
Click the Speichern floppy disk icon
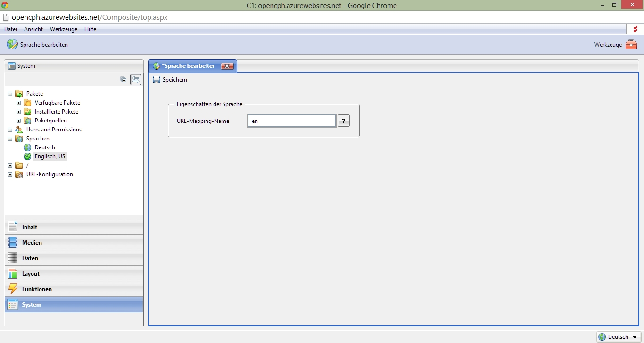tap(157, 80)
